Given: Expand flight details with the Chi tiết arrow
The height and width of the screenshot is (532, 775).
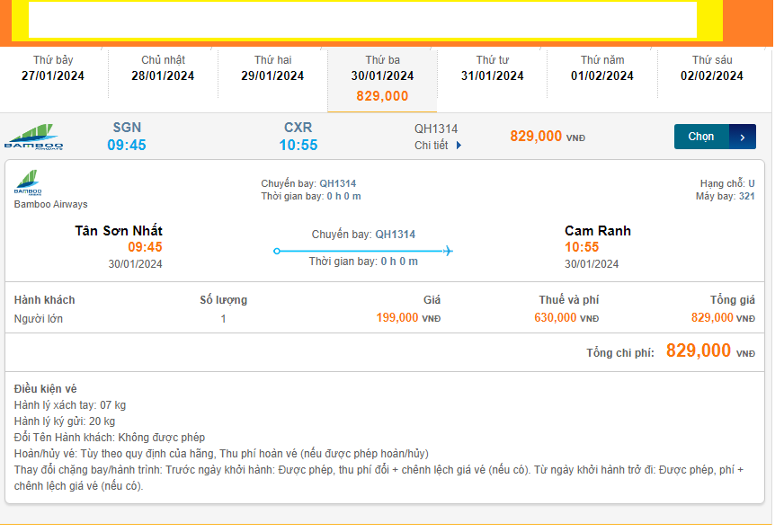Looking at the screenshot, I should coord(459,146).
